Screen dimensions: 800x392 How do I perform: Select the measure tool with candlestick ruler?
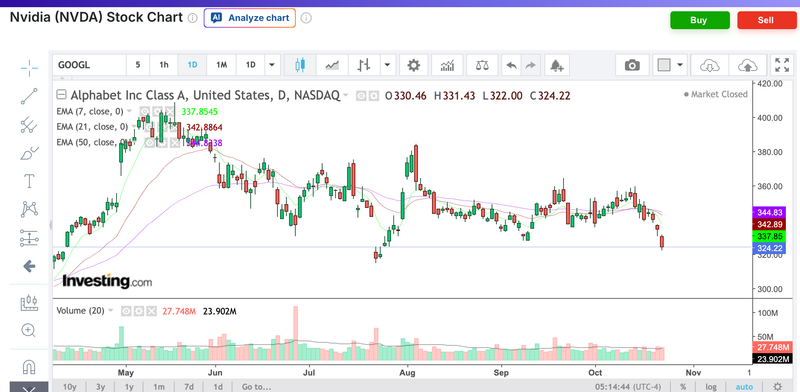29,302
